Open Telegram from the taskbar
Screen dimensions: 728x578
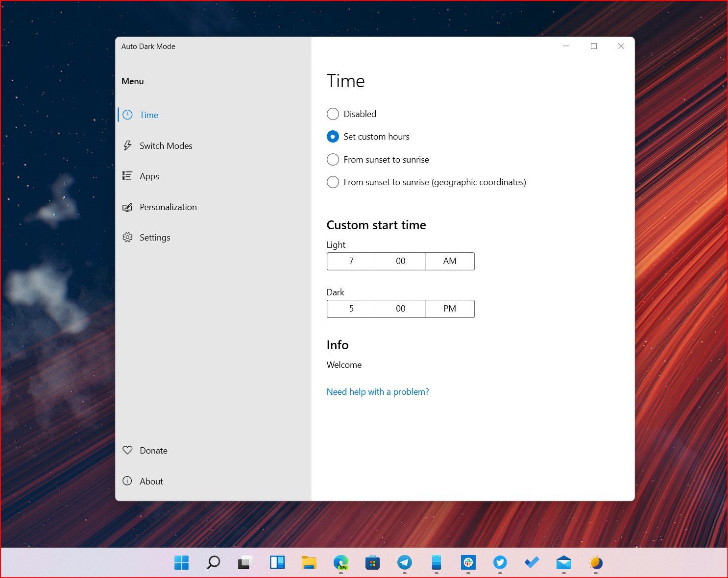point(405,562)
